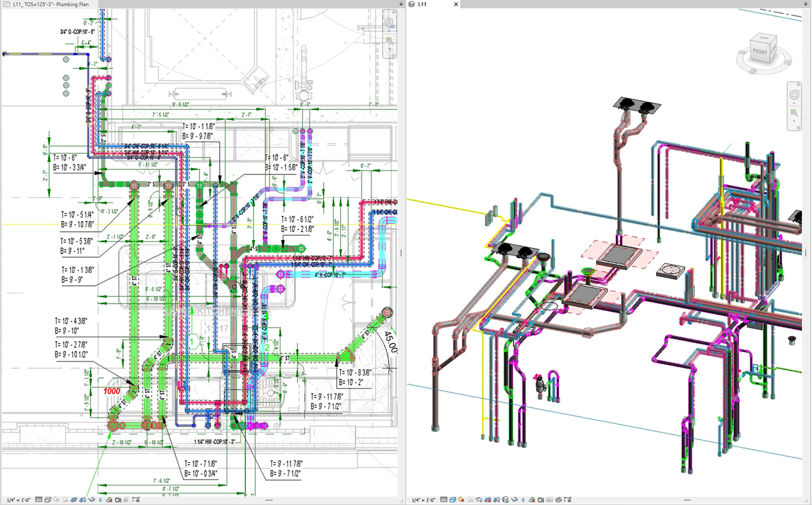
Task: Click the S compass direction on ViewCube ring
Action: coord(752,71)
